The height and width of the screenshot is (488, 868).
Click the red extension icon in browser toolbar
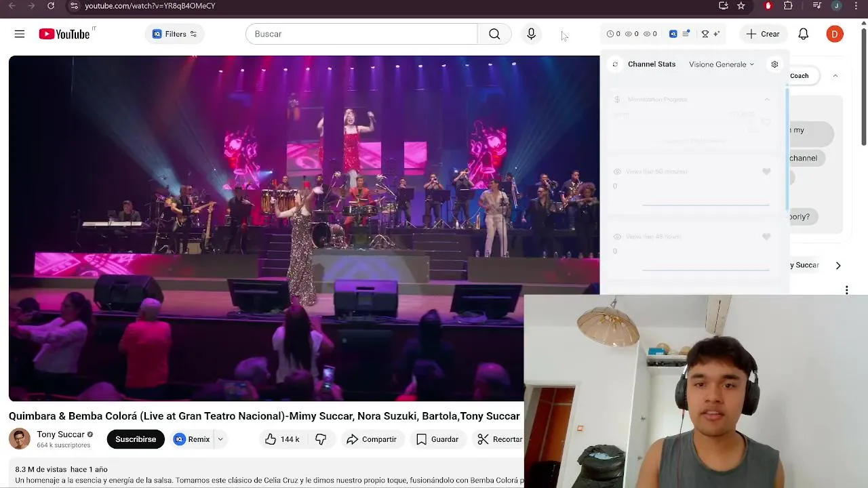pos(768,5)
